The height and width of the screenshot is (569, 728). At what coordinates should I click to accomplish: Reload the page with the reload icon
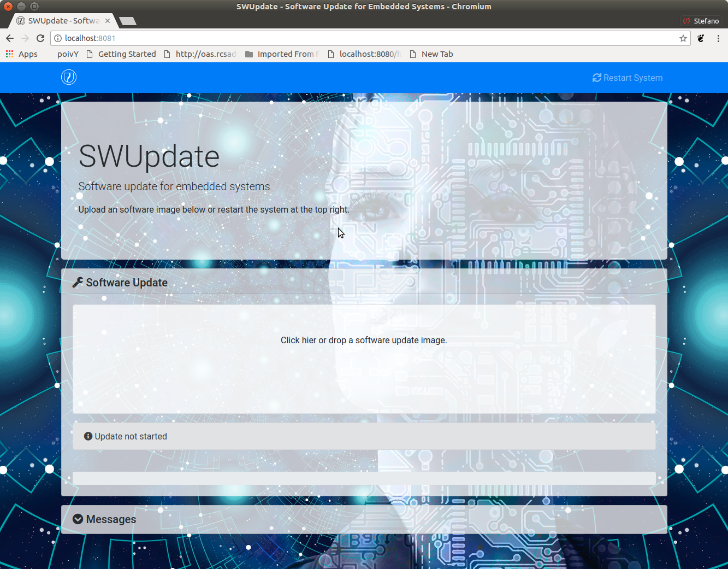(40, 38)
